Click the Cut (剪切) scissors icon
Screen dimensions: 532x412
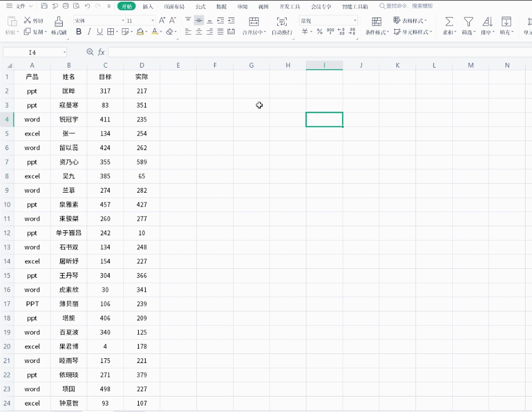(x=28, y=21)
